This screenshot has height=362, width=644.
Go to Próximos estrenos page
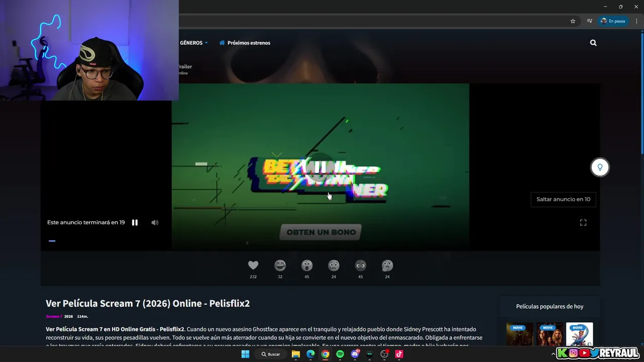tap(245, 43)
